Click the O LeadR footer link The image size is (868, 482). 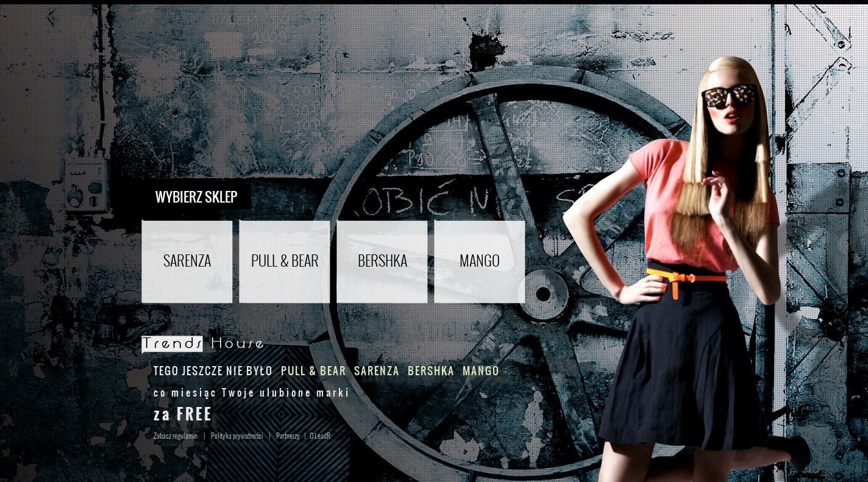(x=320, y=436)
